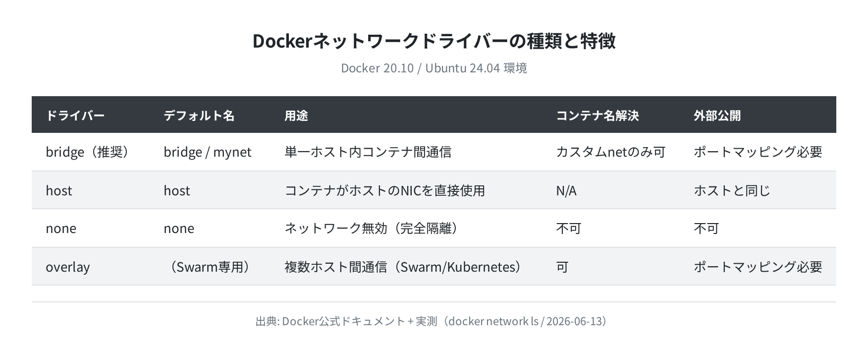Select the bridge / mynet cell
Screen dimensions: 868x349
[208, 152]
